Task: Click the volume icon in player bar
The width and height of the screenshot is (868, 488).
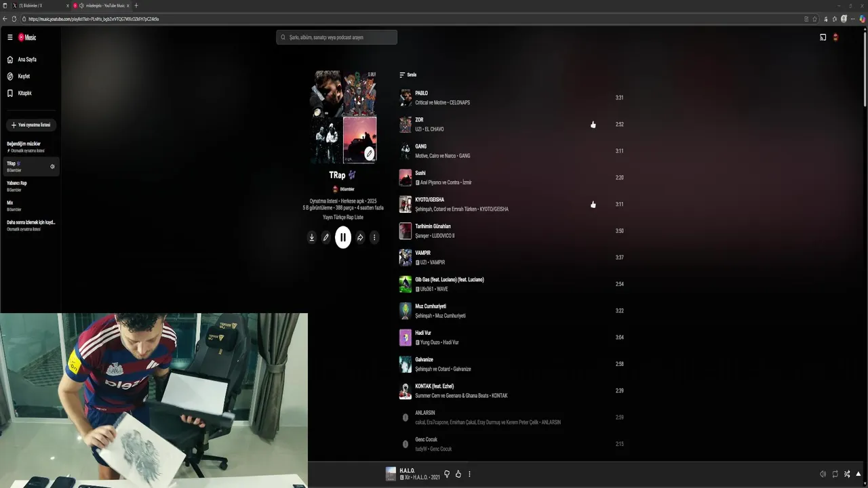Action: pyautogui.click(x=823, y=474)
